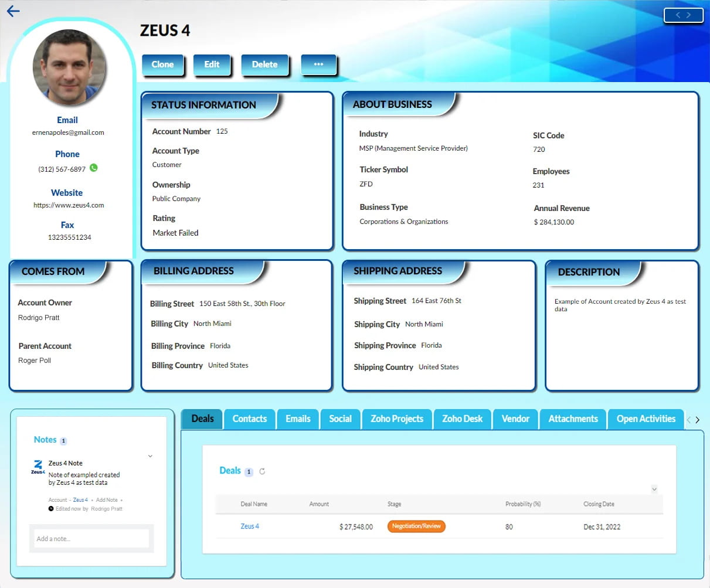Click the Public Company ownership value

pyautogui.click(x=176, y=199)
